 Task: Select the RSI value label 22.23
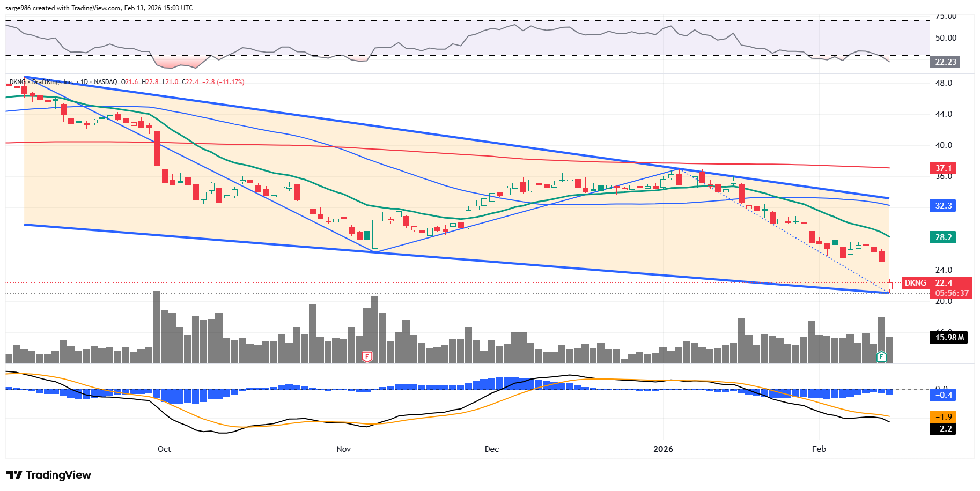click(x=945, y=62)
